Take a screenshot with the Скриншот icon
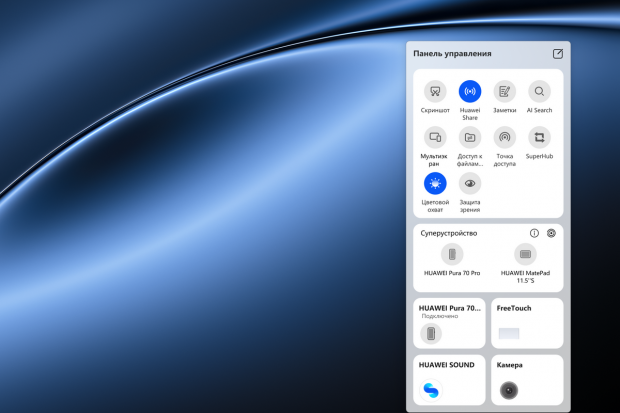This screenshot has width=620, height=413. coord(435,91)
